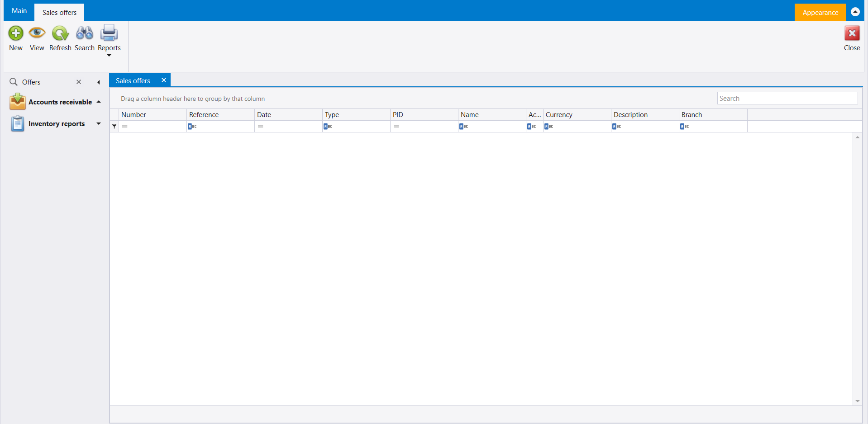Click the Accounts receivable folder icon
868x424 pixels.
17,102
